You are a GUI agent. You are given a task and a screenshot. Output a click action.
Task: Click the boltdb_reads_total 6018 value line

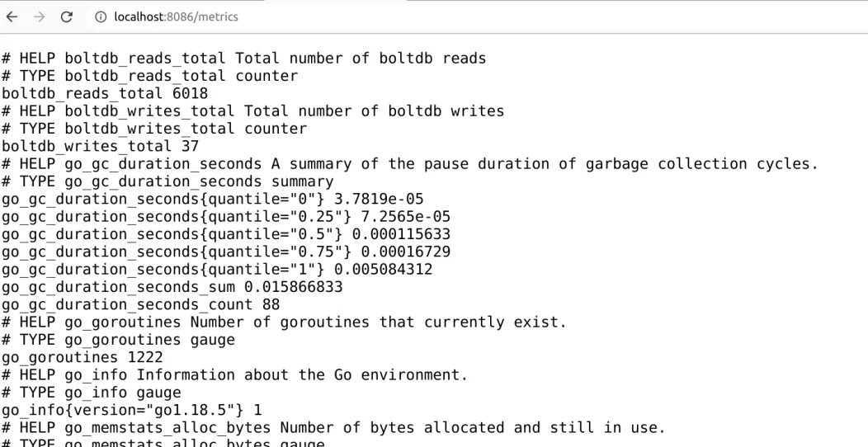point(105,93)
